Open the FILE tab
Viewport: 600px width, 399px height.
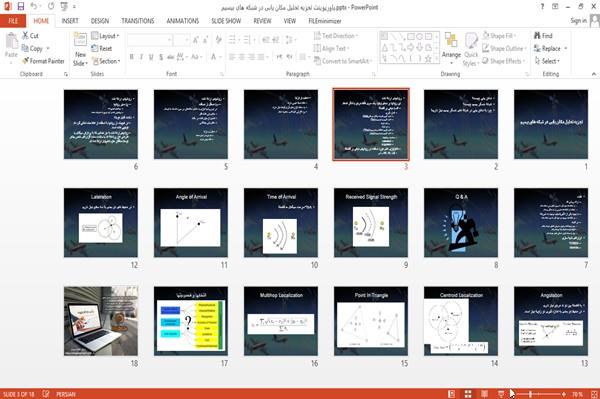[13, 21]
